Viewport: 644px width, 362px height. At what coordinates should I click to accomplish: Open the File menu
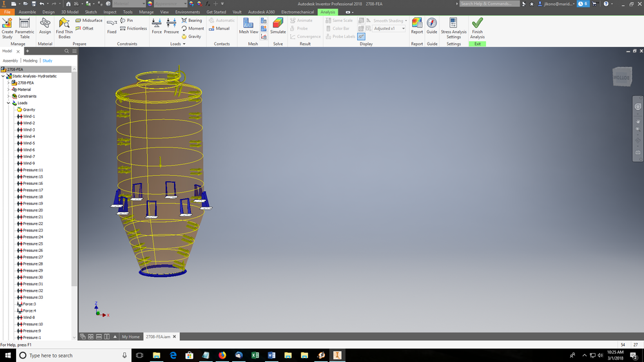[7, 12]
